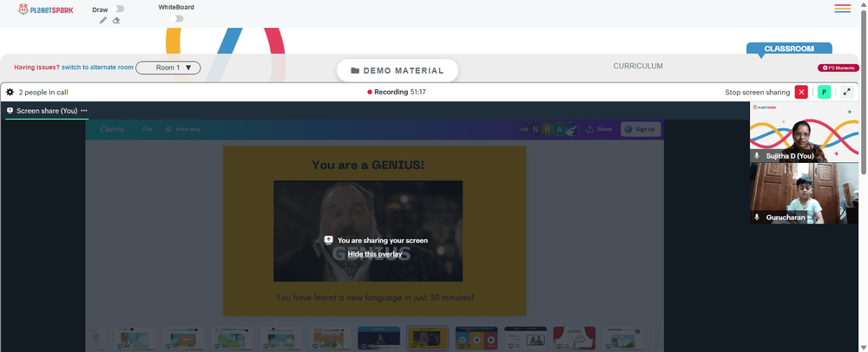Select slide thumbnail 69
Screen dimensions: 868x352
click(x=378, y=338)
